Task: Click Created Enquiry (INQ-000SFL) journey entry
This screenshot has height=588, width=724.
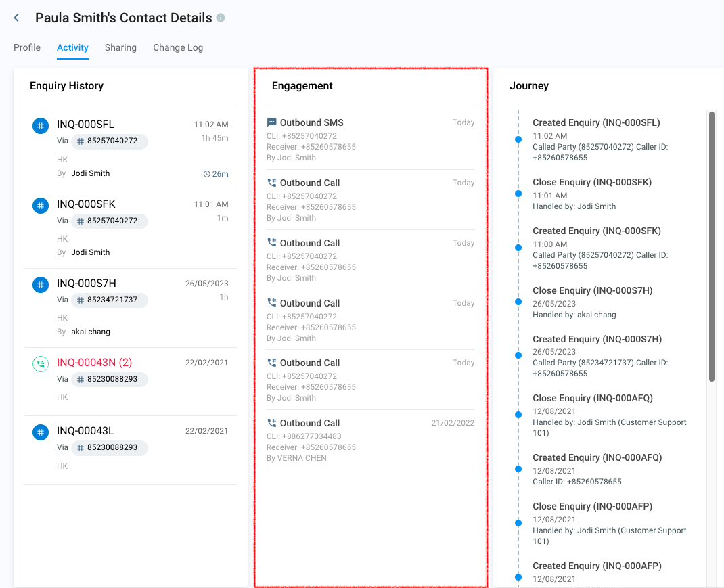Action: [x=596, y=123]
